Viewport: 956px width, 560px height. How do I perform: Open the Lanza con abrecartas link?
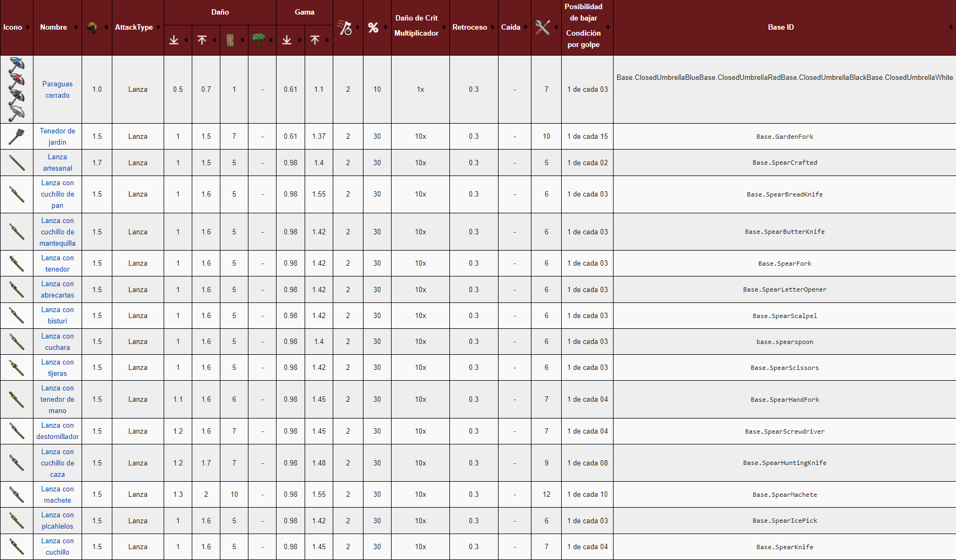[x=57, y=289]
